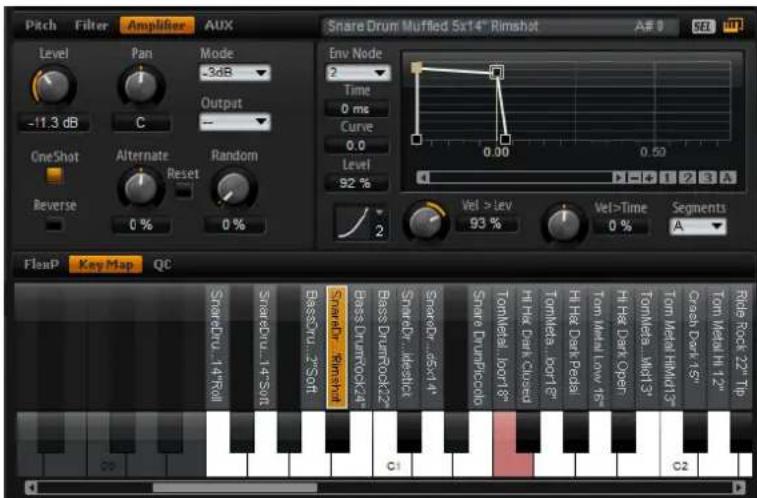The height and width of the screenshot is (498, 757).
Task: Click the white C2 piano key
Action: [x=678, y=463]
